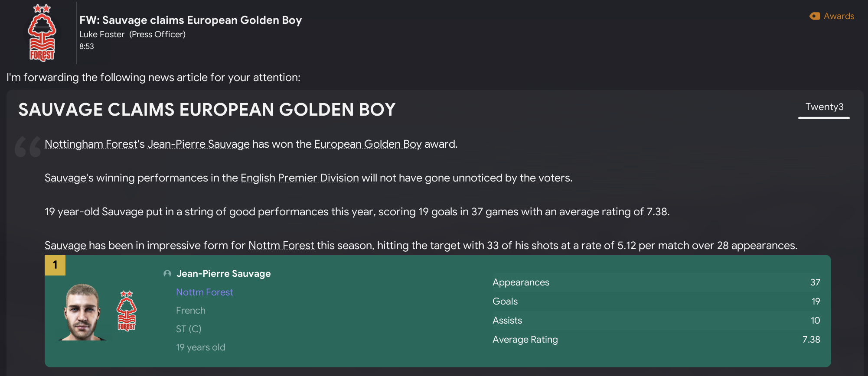The width and height of the screenshot is (868, 376).
Task: Open the Awards category label
Action: pos(839,16)
